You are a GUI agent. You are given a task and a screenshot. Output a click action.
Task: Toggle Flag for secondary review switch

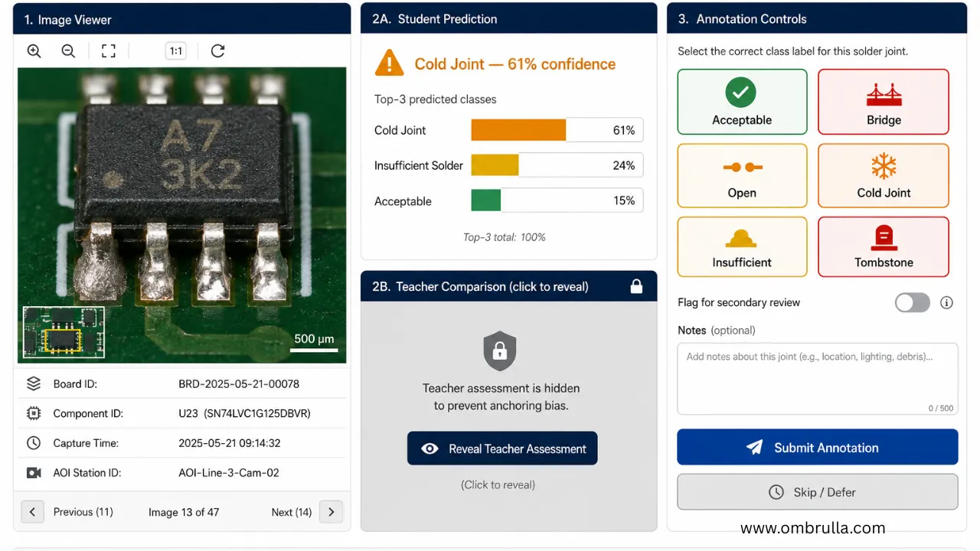pyautogui.click(x=913, y=302)
